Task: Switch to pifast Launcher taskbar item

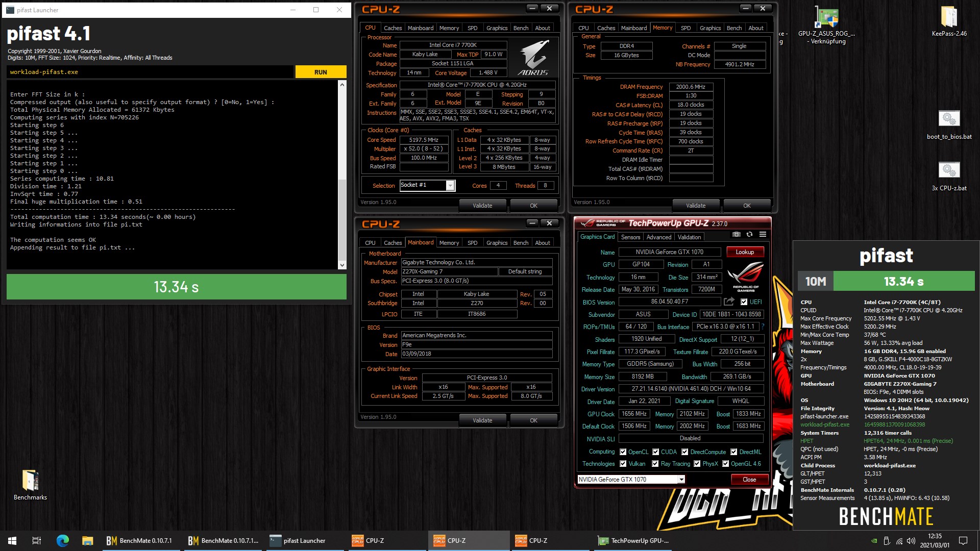Action: [305, 541]
